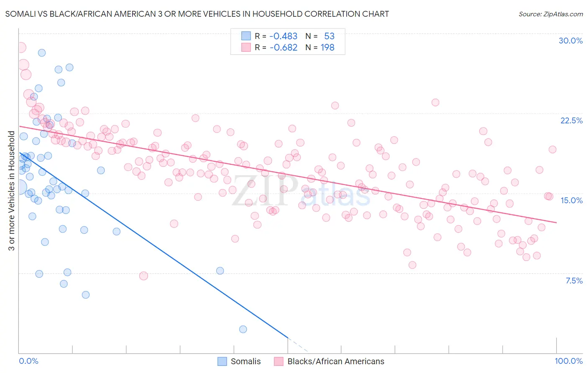
Task: Click the topmost pink data point near 0%
Action: pyautogui.click(x=20, y=47)
